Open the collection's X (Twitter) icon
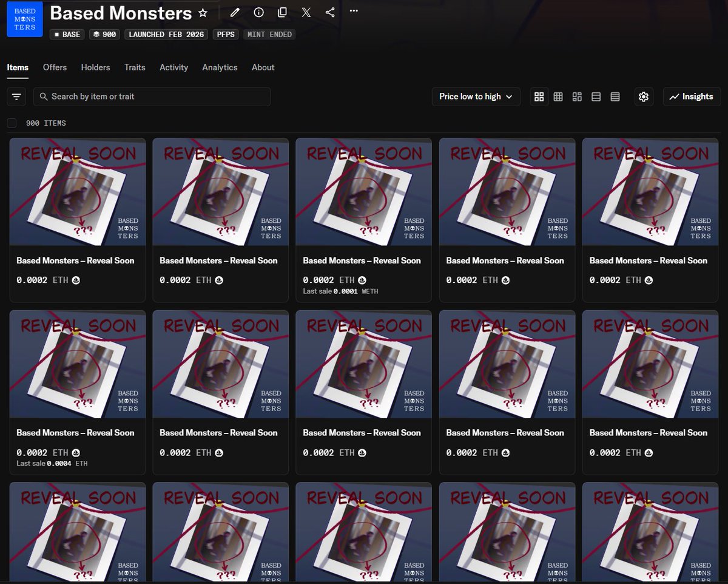The width and height of the screenshot is (728, 584). (306, 13)
